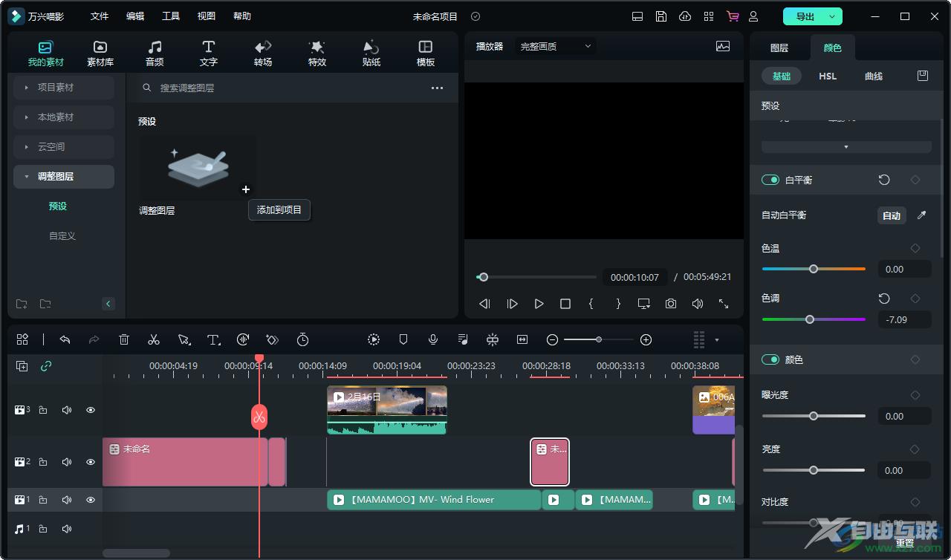Mute audio track 1 speaker

(67, 529)
